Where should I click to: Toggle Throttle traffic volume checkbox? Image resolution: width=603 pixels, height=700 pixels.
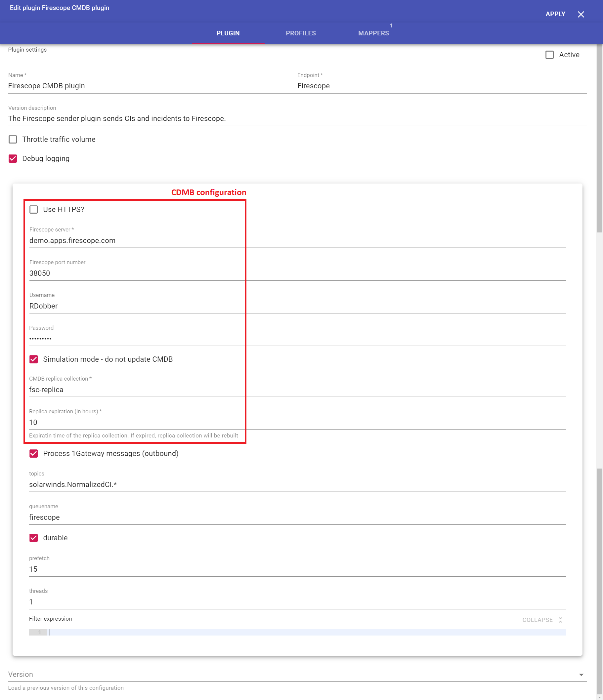point(13,140)
